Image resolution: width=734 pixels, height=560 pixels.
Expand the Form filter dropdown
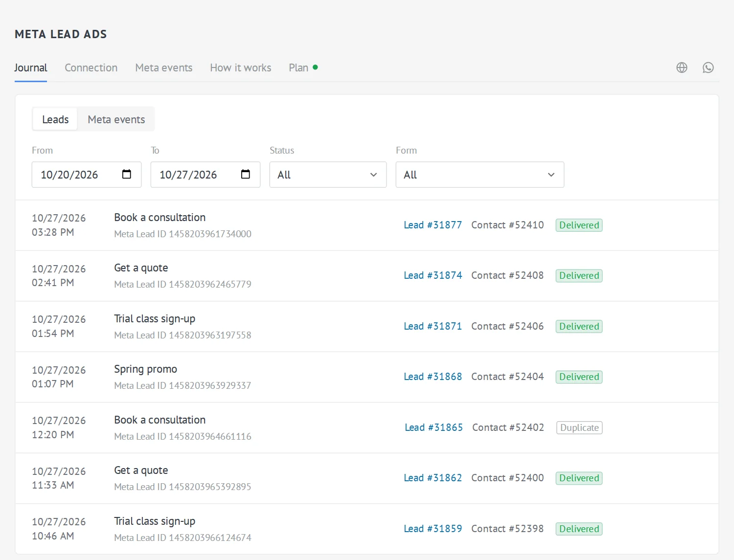click(480, 175)
